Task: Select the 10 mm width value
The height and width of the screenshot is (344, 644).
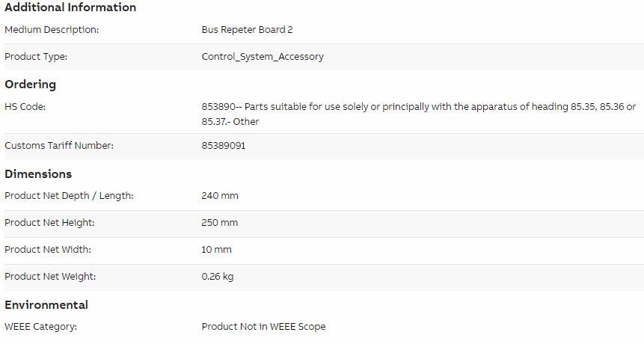Action: [216, 250]
